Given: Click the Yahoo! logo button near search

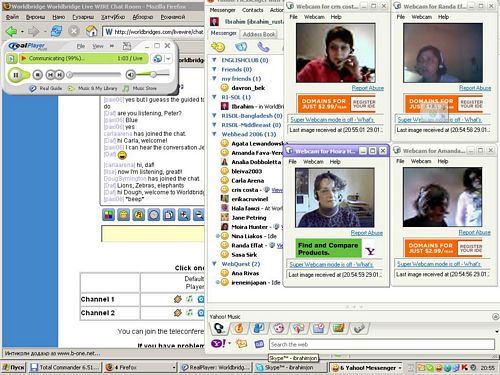Looking at the screenshot, I should [x=218, y=343].
